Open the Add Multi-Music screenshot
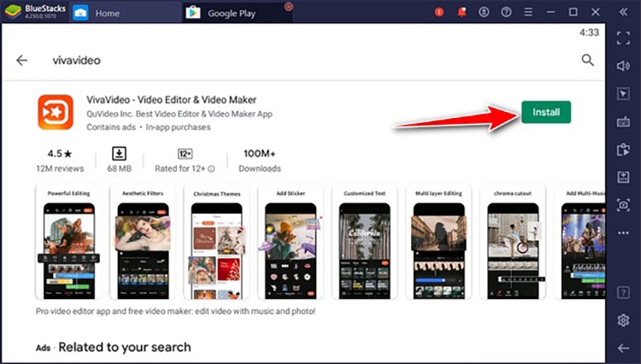Screen dimensions: 641x364 click(x=579, y=242)
